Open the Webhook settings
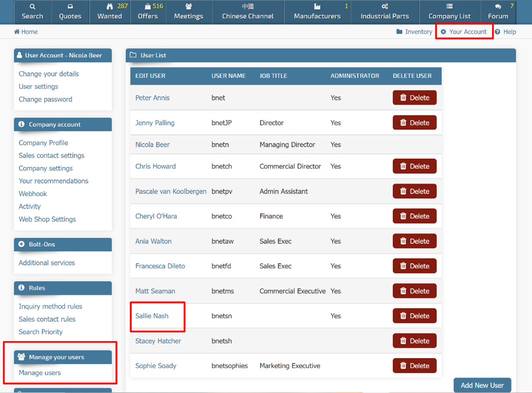This screenshot has height=393, width=532. tap(32, 194)
